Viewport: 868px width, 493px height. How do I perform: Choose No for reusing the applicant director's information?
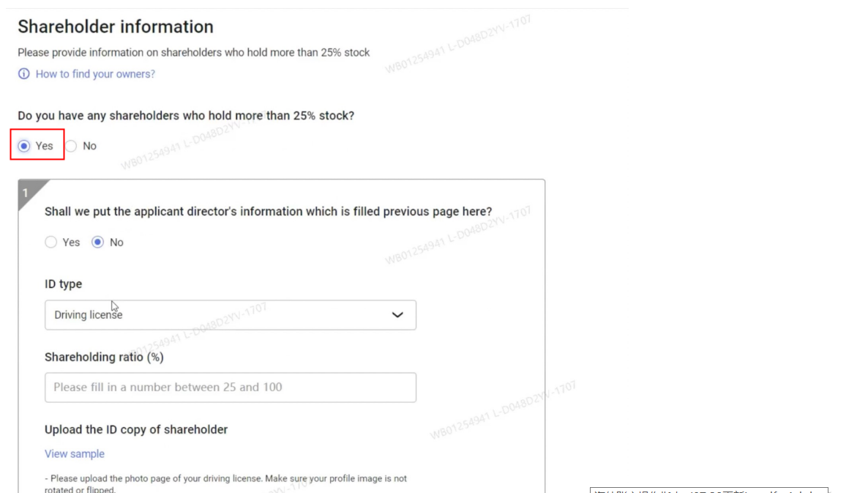pos(98,242)
